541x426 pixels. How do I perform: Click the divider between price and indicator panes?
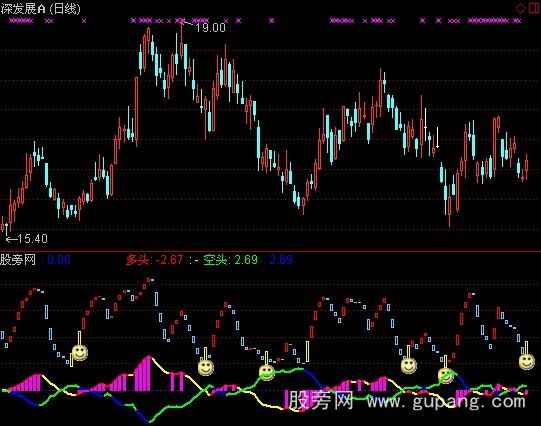point(270,250)
